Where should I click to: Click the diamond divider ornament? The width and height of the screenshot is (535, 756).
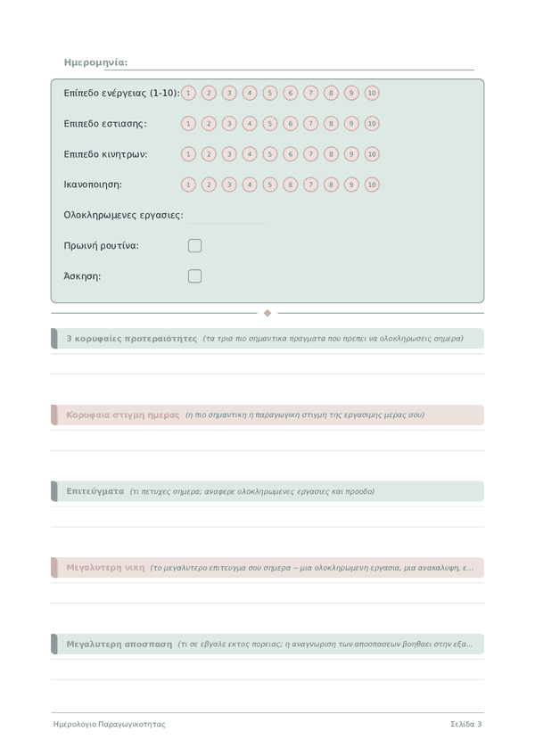pos(267,314)
